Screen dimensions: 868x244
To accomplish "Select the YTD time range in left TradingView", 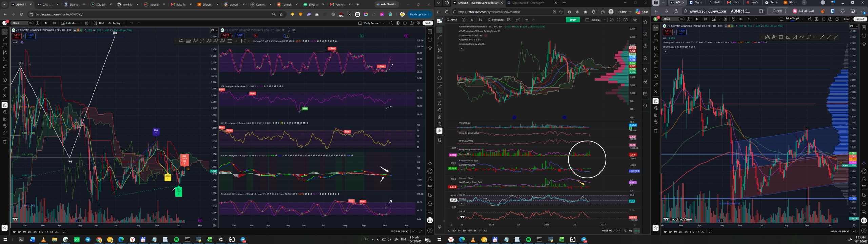I will pyautogui.click(x=41, y=232).
